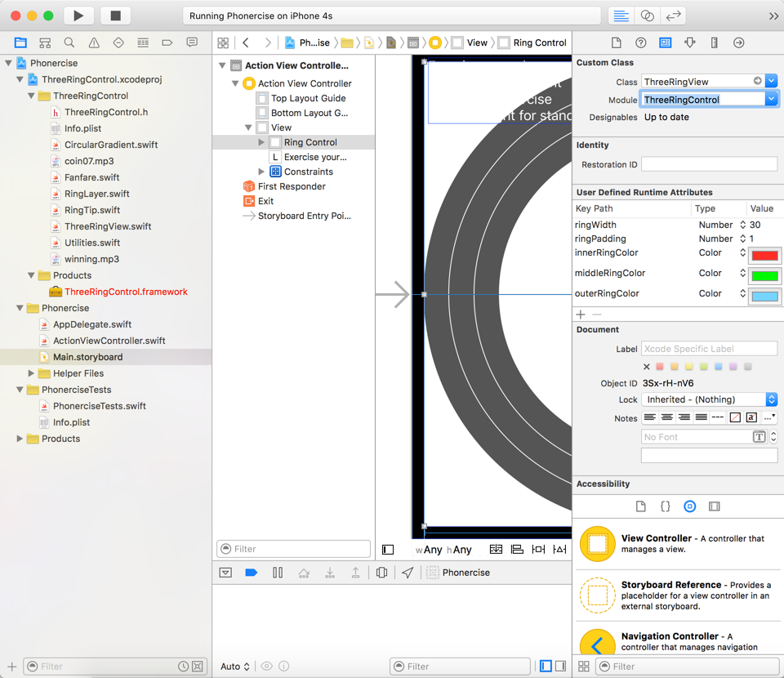Change the innerRingColor red swatch
Screen dimensions: 784x678
pyautogui.click(x=764, y=256)
